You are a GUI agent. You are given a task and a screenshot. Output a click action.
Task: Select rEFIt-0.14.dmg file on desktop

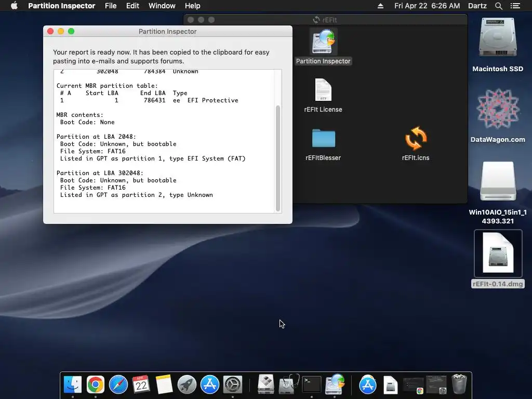click(498, 259)
